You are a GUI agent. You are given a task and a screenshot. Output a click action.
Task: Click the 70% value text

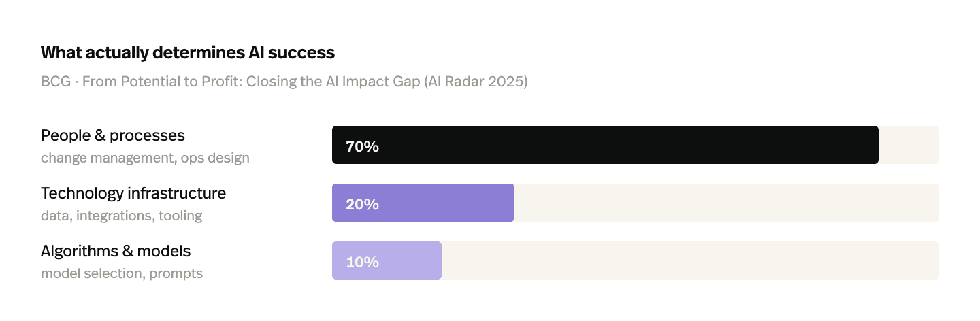[x=362, y=146]
